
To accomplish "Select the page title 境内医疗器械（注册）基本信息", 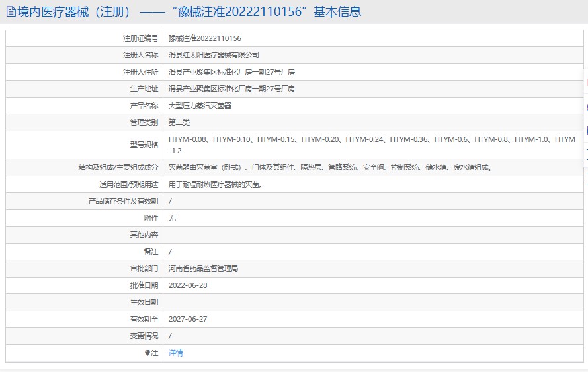I will tap(184, 12).
